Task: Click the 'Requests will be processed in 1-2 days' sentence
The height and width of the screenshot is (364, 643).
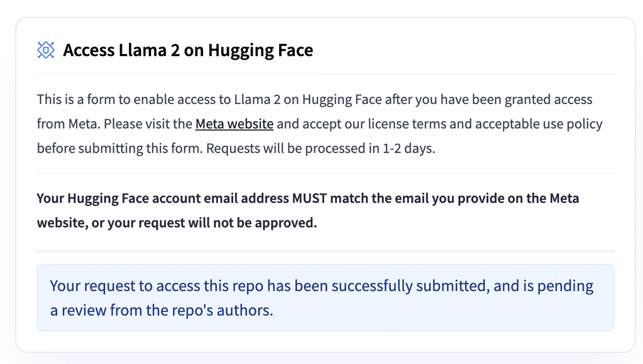Action: (320, 148)
